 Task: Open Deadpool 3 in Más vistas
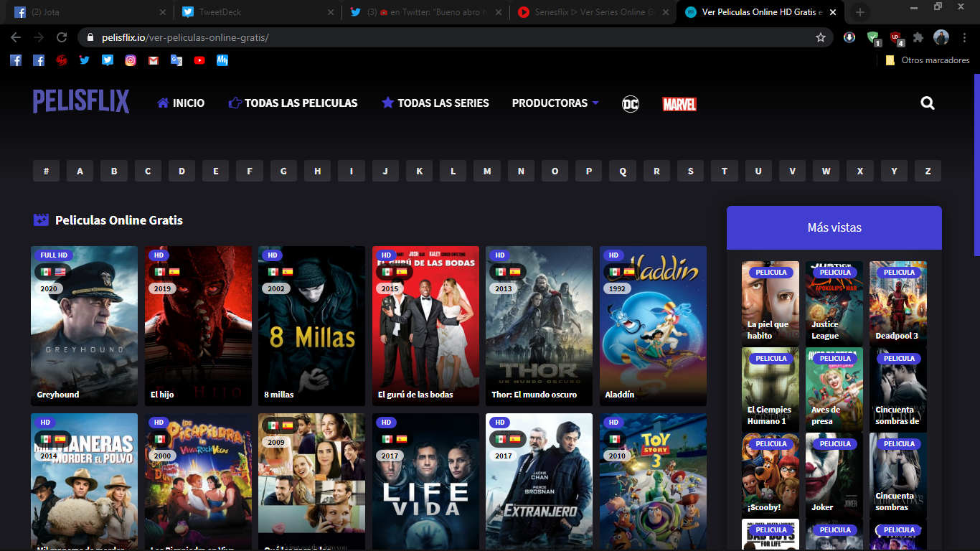(898, 303)
